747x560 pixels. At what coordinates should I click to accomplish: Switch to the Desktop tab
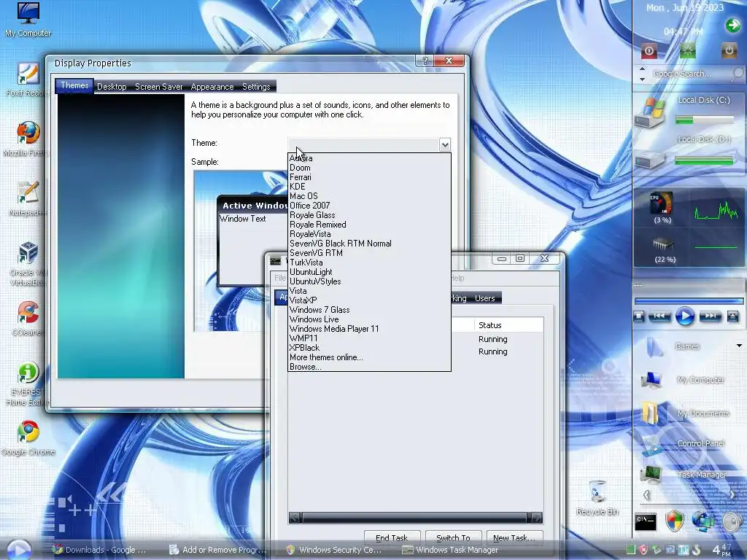pyautogui.click(x=112, y=87)
